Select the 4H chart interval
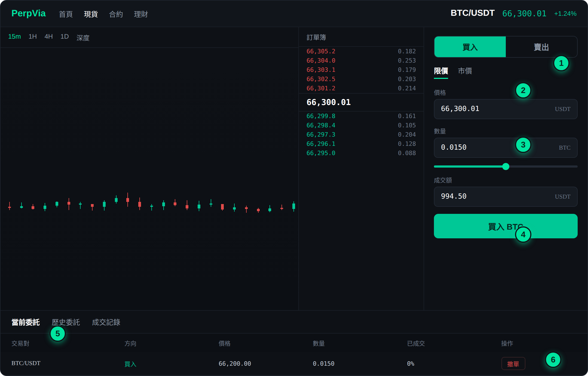The height and width of the screenshot is (376, 588). click(x=48, y=36)
